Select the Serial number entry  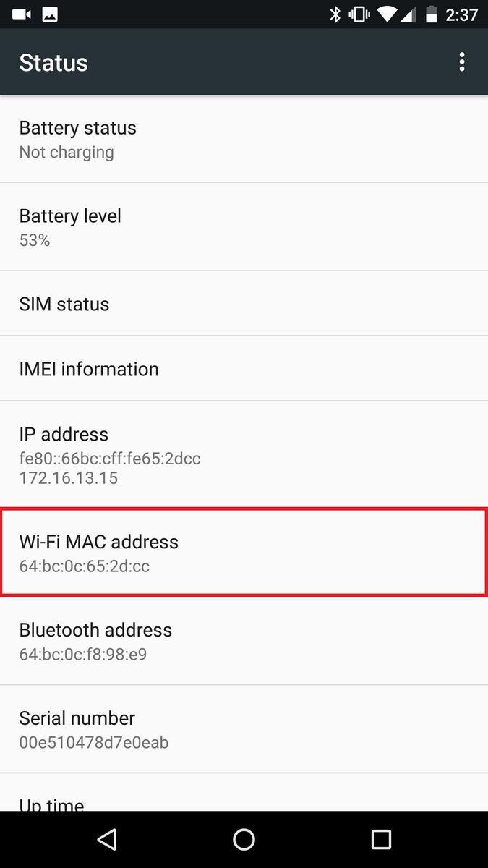click(x=244, y=729)
